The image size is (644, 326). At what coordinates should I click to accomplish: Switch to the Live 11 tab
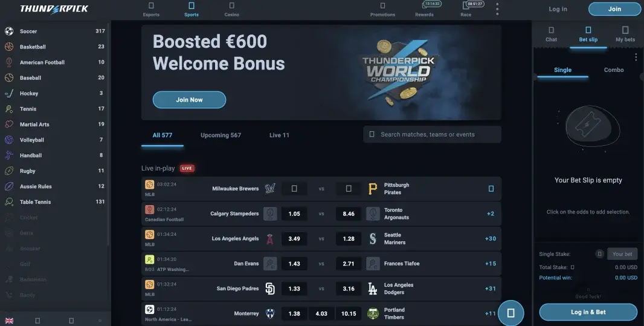coord(279,135)
